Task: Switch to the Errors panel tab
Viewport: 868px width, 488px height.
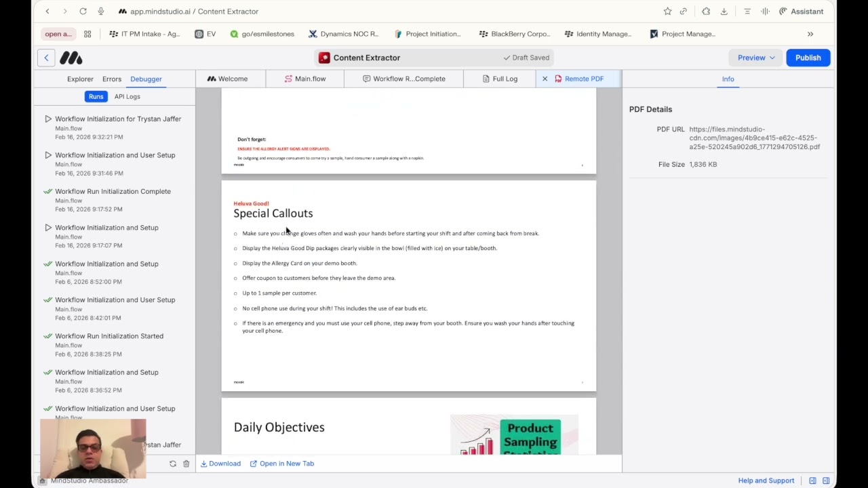Action: pyautogui.click(x=112, y=79)
